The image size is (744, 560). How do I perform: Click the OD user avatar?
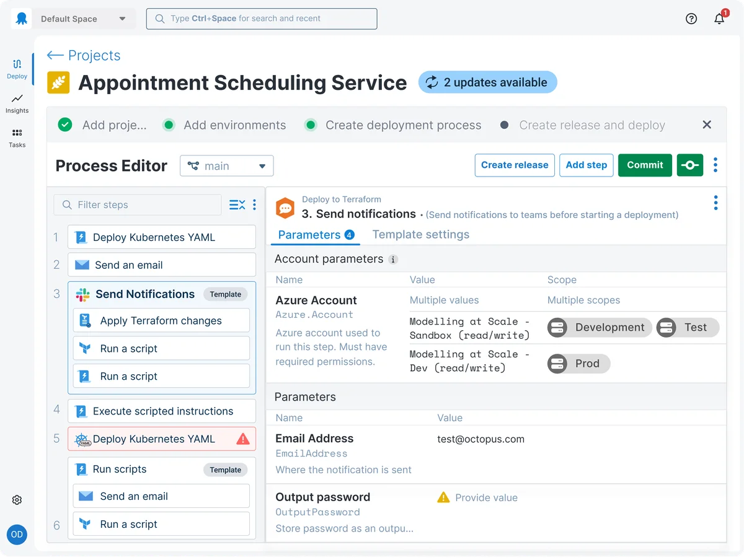(17, 534)
